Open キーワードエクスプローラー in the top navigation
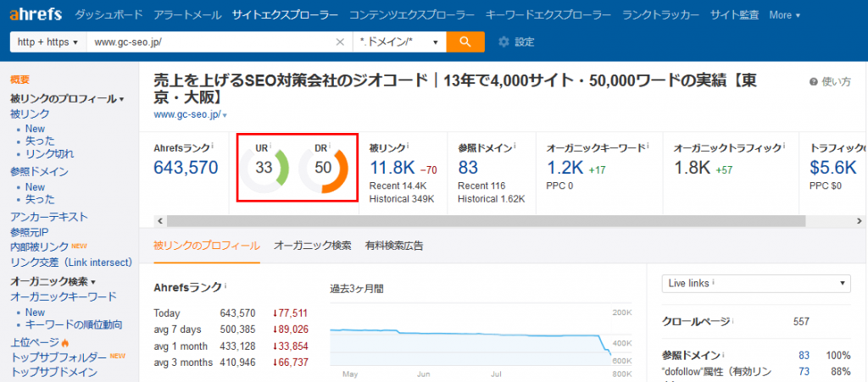Screen dimensions: 868x382 548,15
